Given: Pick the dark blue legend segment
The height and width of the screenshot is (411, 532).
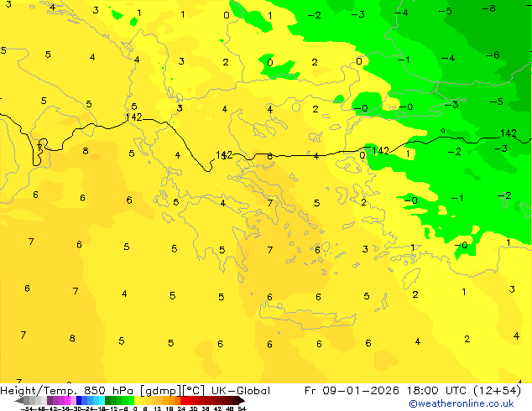Looking at the screenshot, I should click(x=79, y=400).
